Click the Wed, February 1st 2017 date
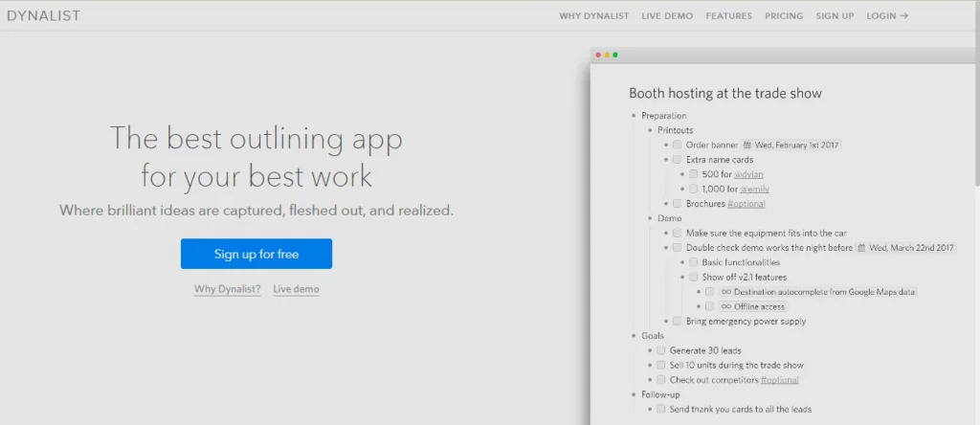The width and height of the screenshot is (980, 425). point(797,145)
